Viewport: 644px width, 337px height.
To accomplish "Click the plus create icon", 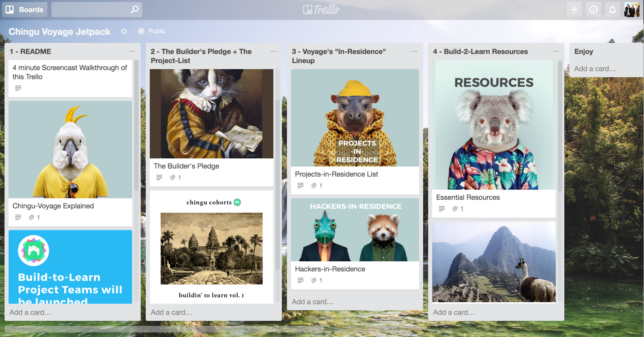I will click(x=574, y=10).
